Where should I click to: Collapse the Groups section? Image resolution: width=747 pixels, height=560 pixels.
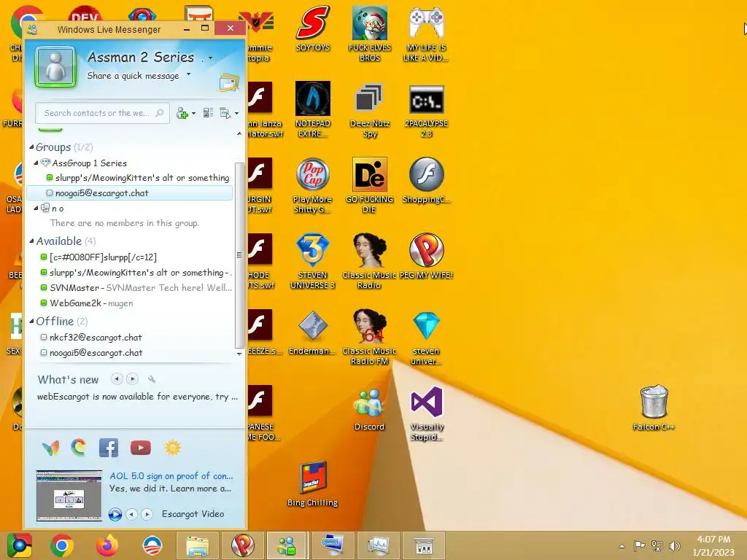[x=31, y=147]
